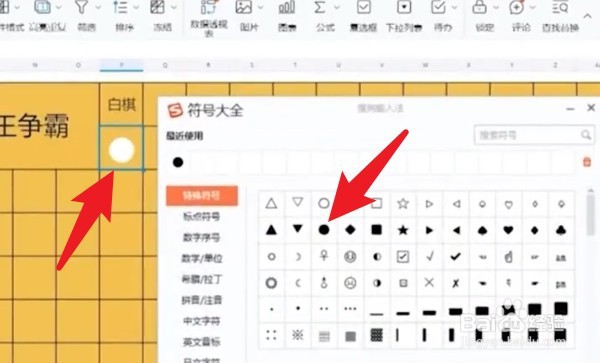Screen dimensions: 600x363
Task: Expand the 锁定 lock dropdown arrow
Action: point(496,7)
